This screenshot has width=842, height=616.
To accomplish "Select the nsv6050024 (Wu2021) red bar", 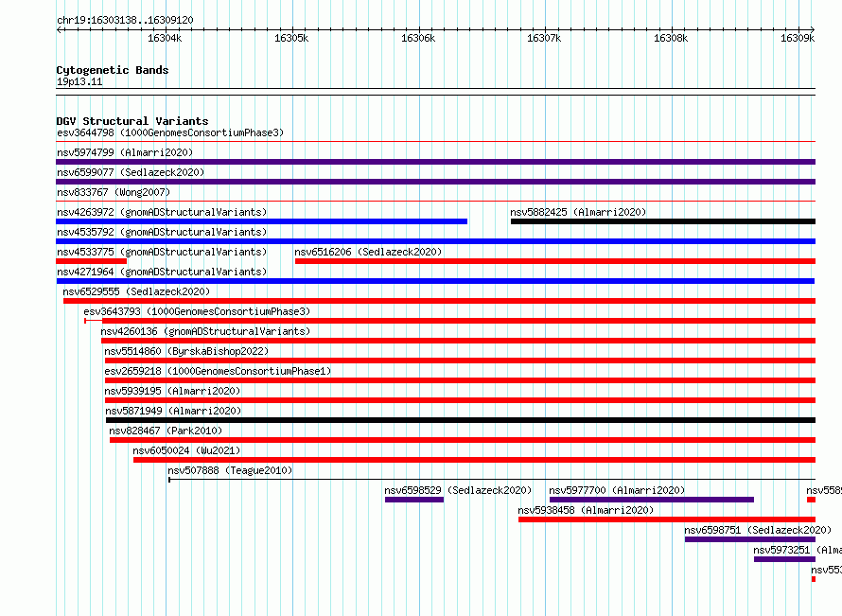I will [474, 460].
